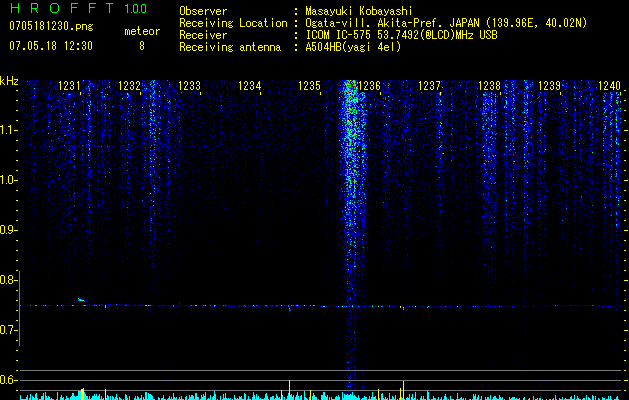Click time marker 1232
The image size is (629, 400).
[130, 86]
